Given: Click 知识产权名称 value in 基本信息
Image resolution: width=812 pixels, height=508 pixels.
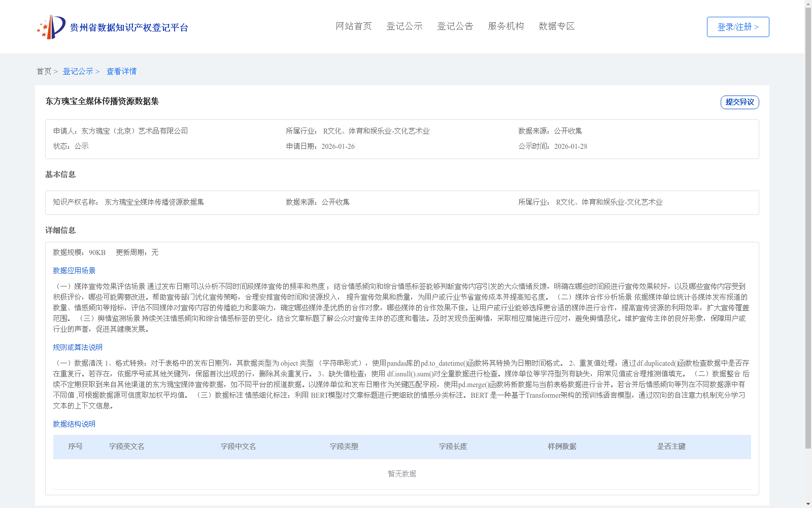Looking at the screenshot, I should click(x=154, y=202).
